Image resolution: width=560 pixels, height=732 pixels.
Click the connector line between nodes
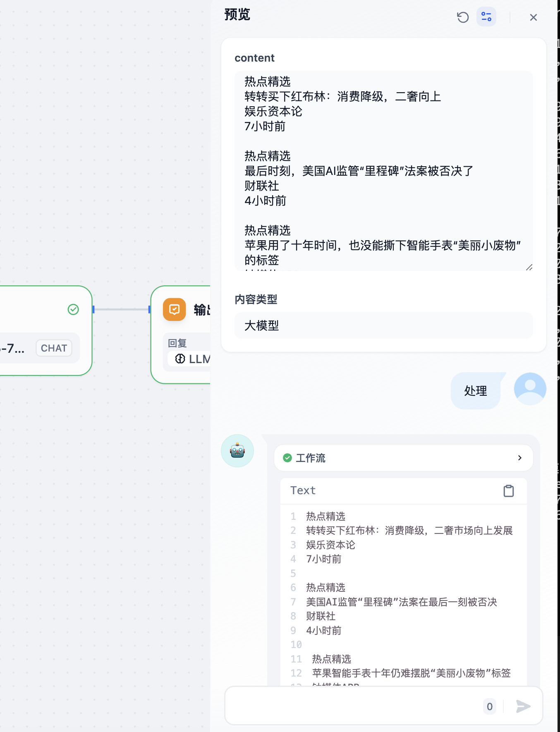(x=122, y=309)
